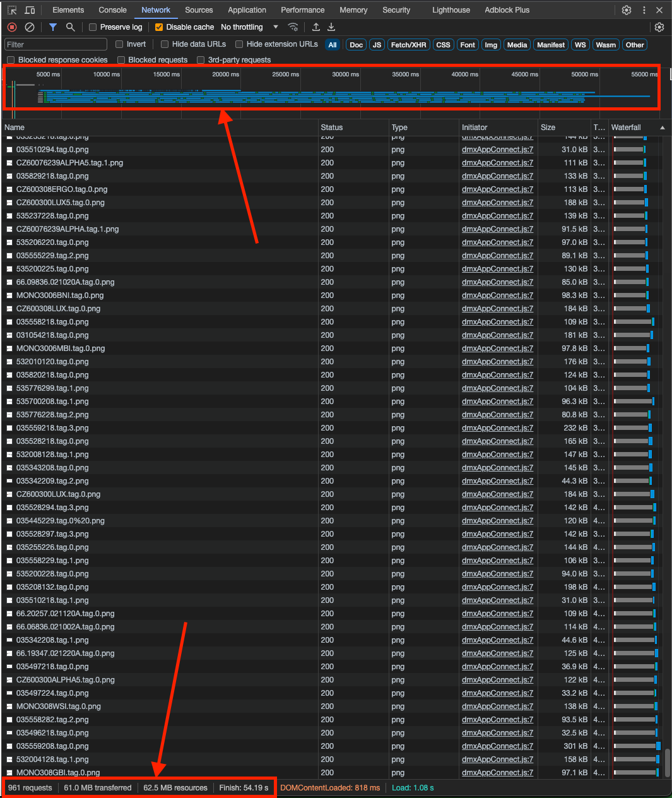Open network search magnifier icon
672x798 pixels.
[x=71, y=27]
